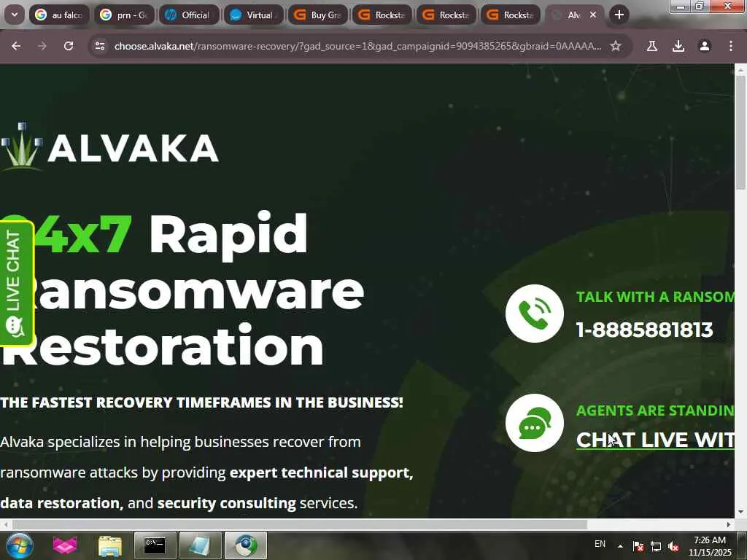Open the Chrome Labs flask icon
Viewport: 747px width, 560px height.
click(x=651, y=46)
